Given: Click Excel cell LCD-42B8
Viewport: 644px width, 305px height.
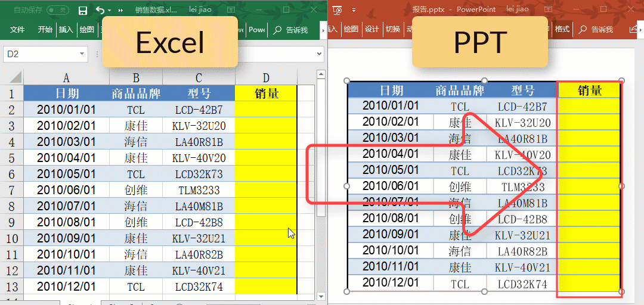Looking at the screenshot, I should [199, 222].
